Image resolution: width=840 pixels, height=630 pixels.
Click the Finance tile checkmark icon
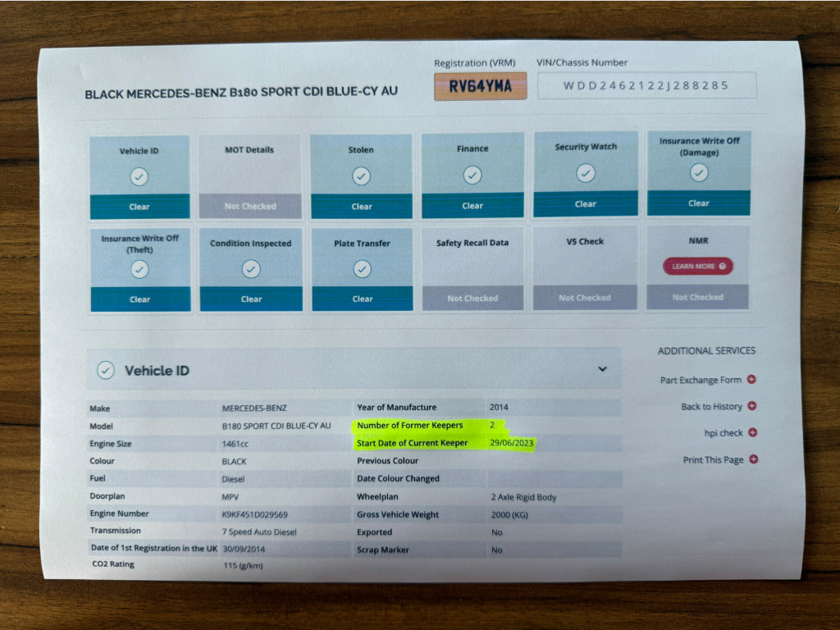[x=472, y=175]
